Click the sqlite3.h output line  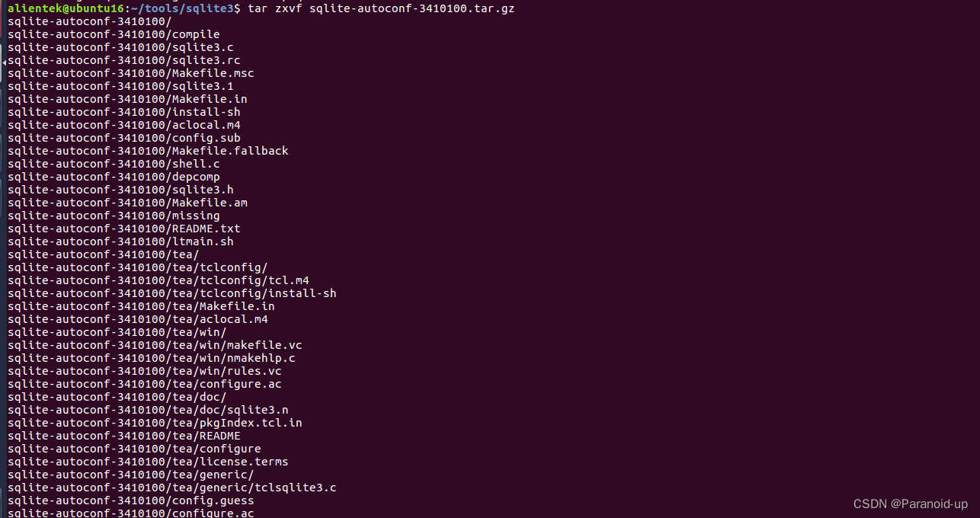120,190
